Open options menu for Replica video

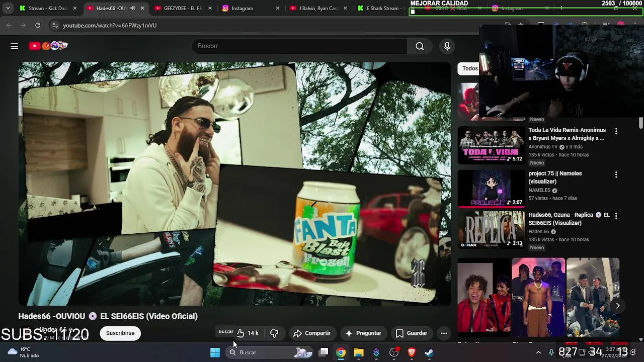[x=616, y=216]
